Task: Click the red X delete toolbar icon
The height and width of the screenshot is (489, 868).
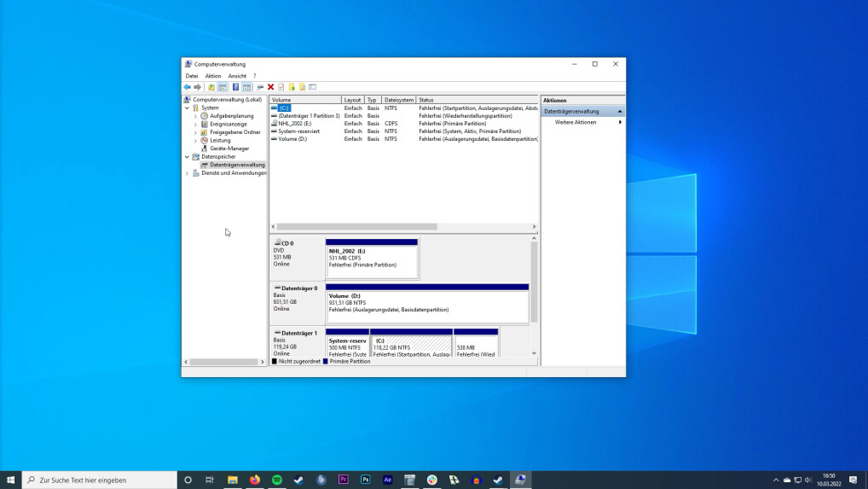Action: (x=270, y=87)
